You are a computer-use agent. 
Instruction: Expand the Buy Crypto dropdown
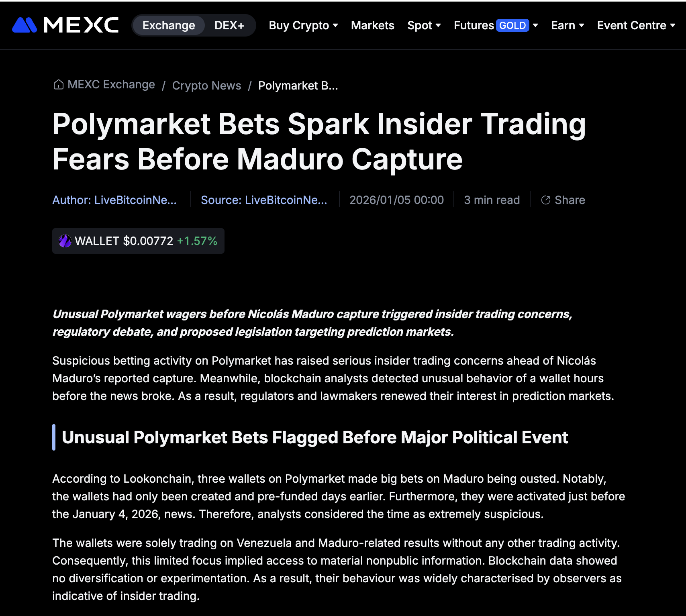303,25
